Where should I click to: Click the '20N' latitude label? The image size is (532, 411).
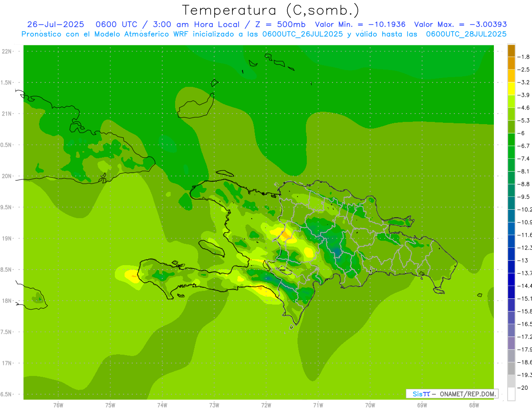(7, 176)
